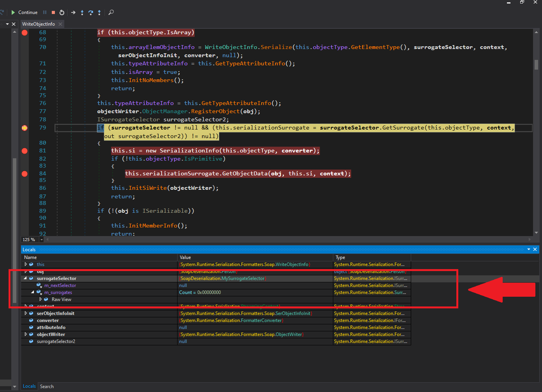The image size is (542, 392).
Task: Collapse the m_surrogates field
Action: pyautogui.click(x=33, y=292)
